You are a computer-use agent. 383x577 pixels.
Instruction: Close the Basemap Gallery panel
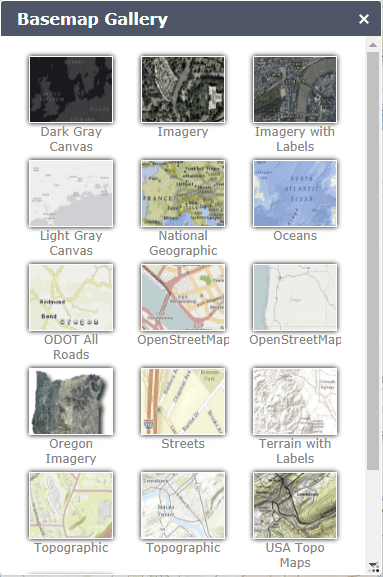coord(364,19)
